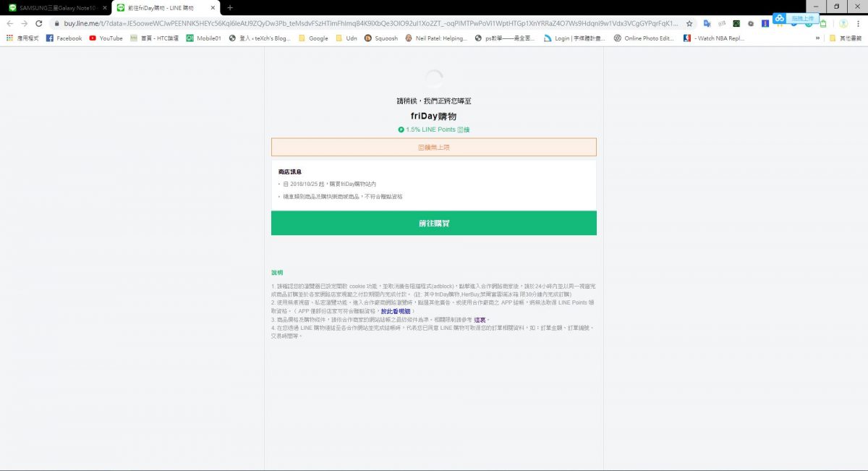This screenshot has width=868, height=471.
Task: Click the 商店訊息 heading
Action: tap(290, 171)
